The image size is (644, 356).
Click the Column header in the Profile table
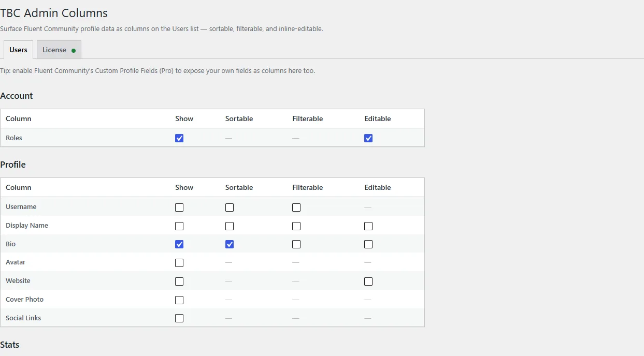coord(19,187)
